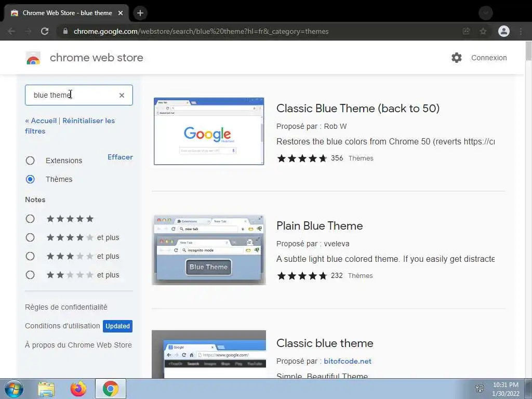Image resolution: width=532 pixels, height=399 pixels.
Task: Open File Explorer from the taskbar
Action: (x=46, y=389)
